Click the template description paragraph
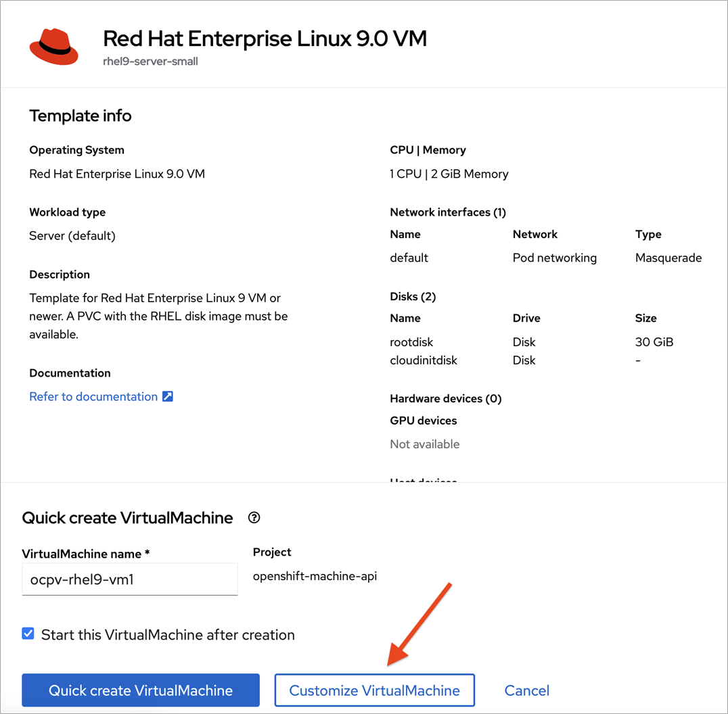The width and height of the screenshot is (728, 714). [158, 316]
